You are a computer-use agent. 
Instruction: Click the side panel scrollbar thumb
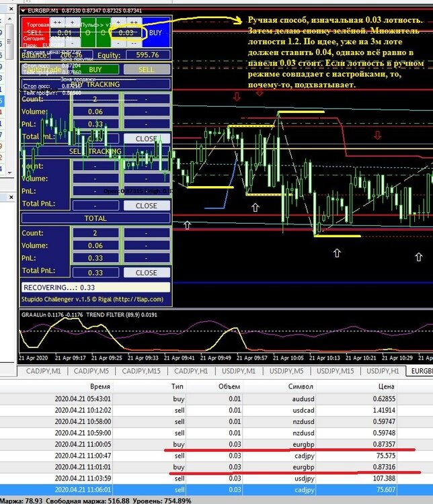pyautogui.click(x=9, y=41)
